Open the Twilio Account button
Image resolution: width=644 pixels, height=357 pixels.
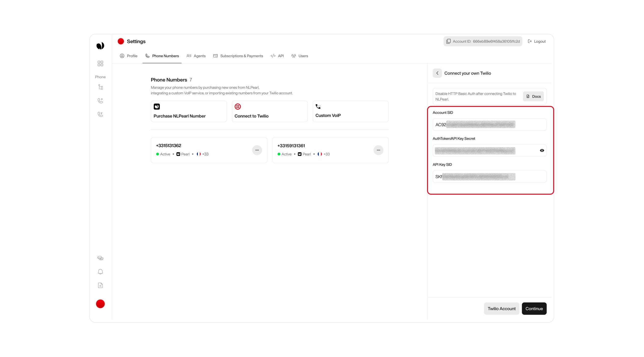(x=501, y=308)
